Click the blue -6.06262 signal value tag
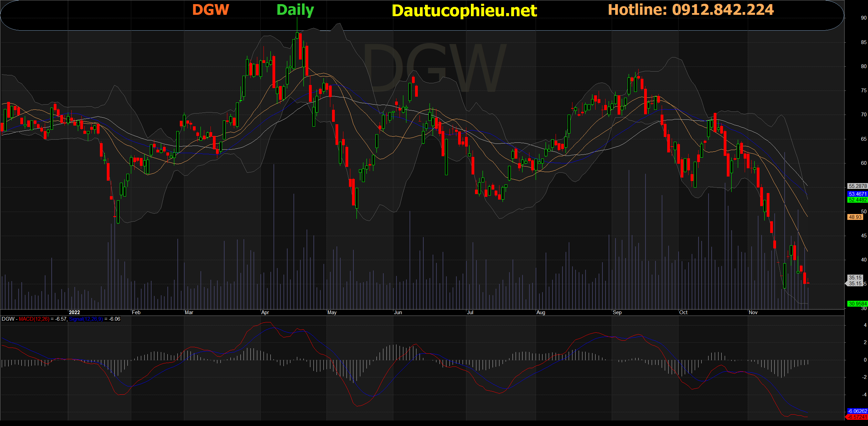The image size is (868, 426). [857, 411]
